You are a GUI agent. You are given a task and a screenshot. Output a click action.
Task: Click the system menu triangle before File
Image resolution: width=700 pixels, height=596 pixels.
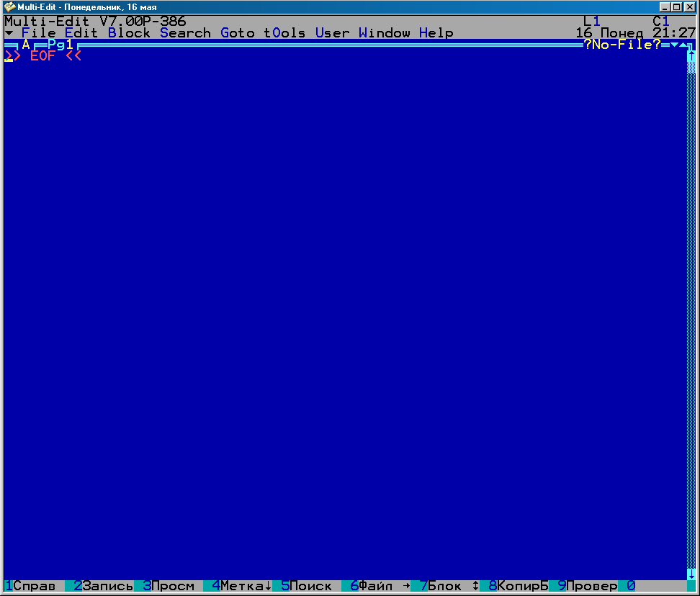point(9,33)
